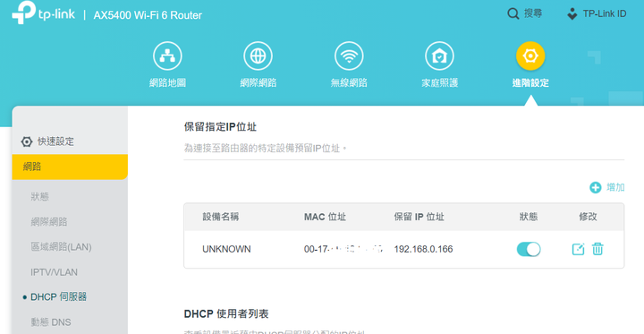This screenshot has height=334, width=644.
Task: Open the 無線網路 Wi-Fi icon
Action: point(349,56)
